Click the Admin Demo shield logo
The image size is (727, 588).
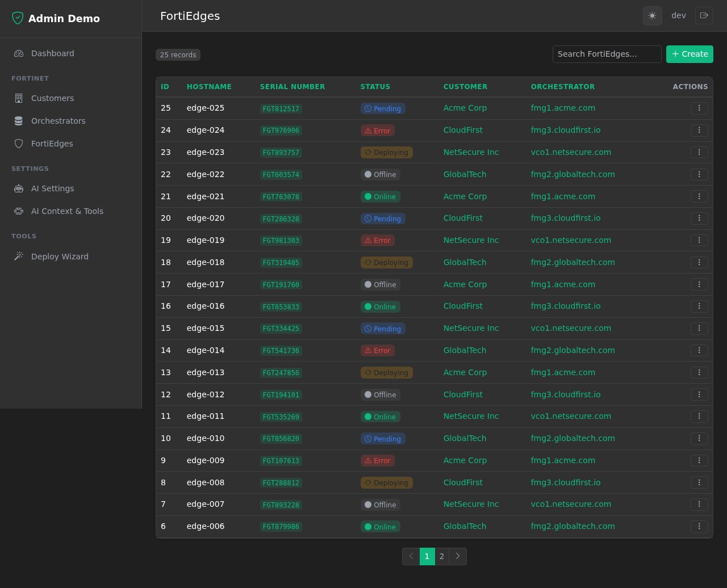pyautogui.click(x=18, y=18)
